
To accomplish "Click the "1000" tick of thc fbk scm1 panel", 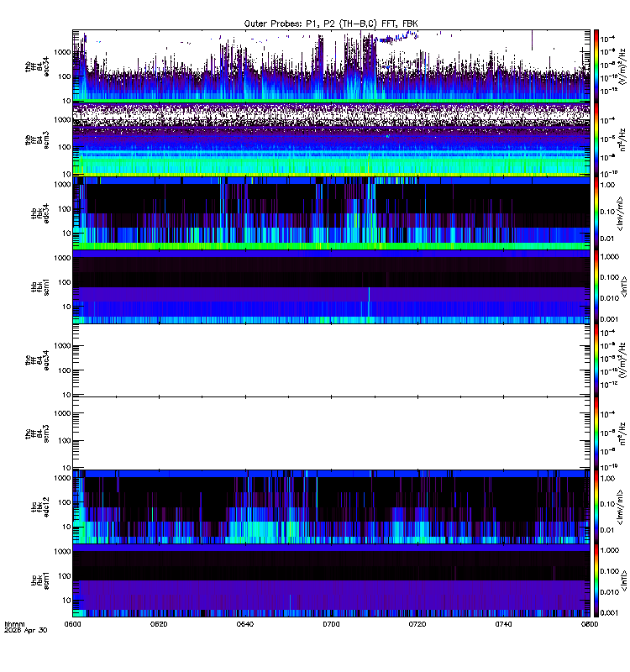I will [62, 552].
